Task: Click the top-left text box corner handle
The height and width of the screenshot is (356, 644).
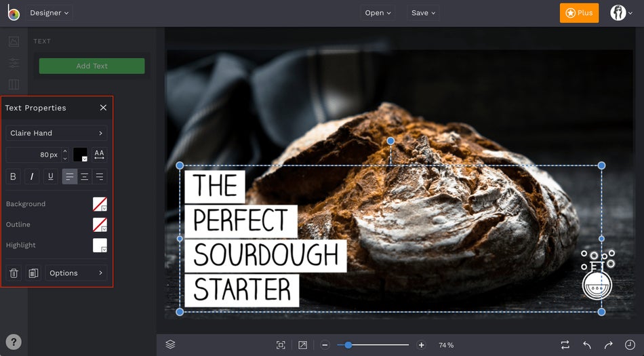Action: 180,165
